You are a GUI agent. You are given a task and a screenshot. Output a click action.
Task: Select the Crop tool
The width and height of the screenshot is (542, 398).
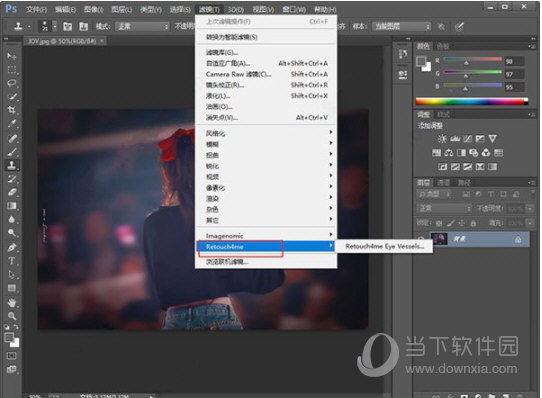pos(12,110)
